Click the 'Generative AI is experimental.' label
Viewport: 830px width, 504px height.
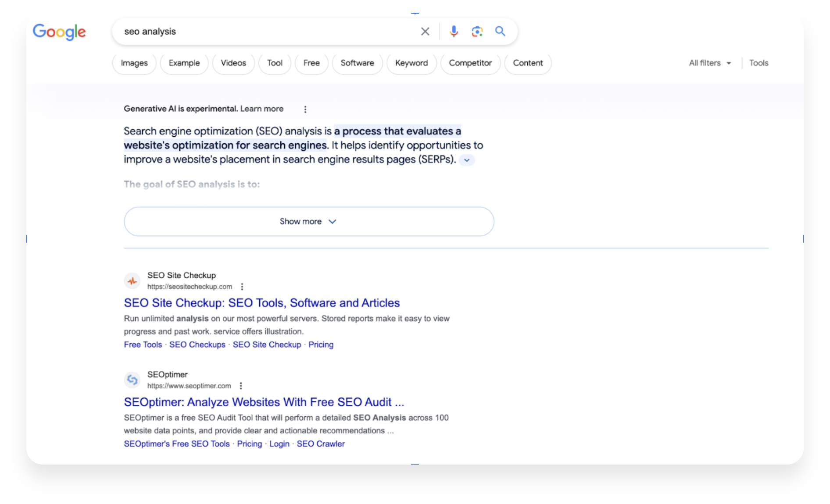181,109
